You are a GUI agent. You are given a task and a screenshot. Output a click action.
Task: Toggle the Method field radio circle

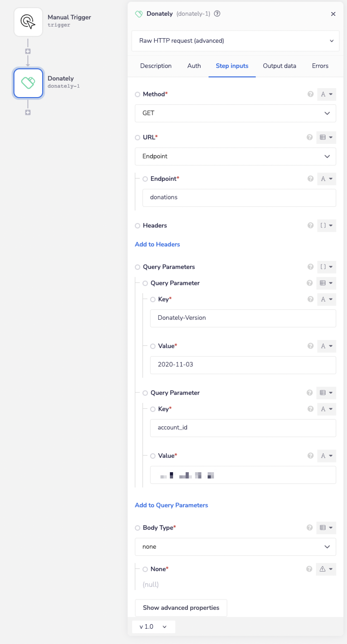[x=137, y=94]
